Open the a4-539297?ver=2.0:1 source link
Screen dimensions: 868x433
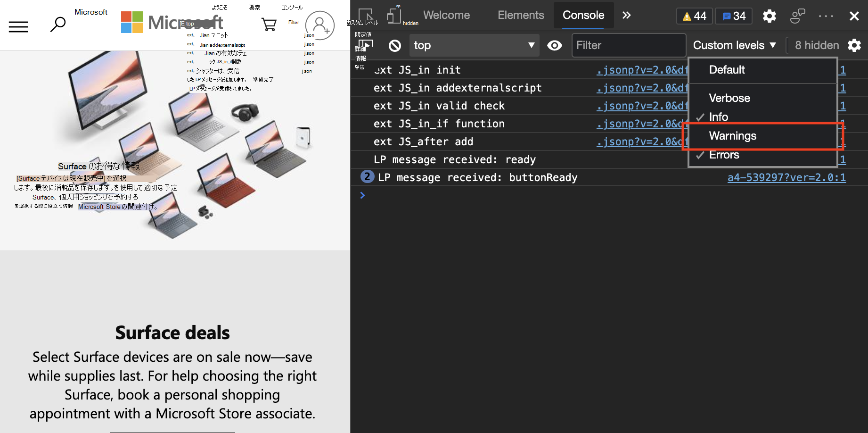(786, 177)
